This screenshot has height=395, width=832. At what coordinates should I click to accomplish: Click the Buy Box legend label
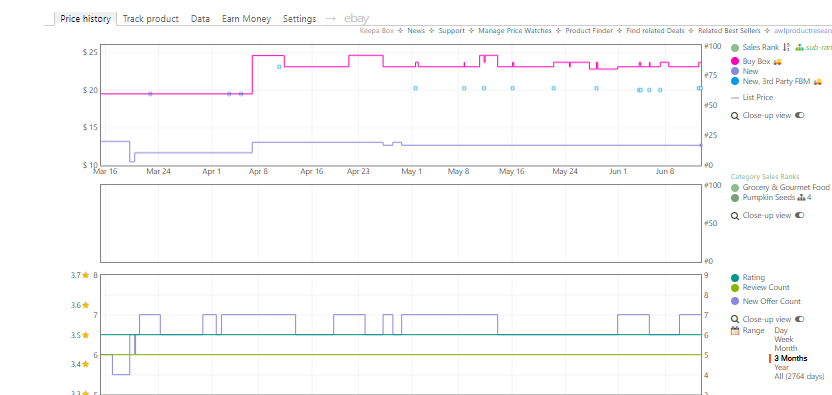(756, 62)
